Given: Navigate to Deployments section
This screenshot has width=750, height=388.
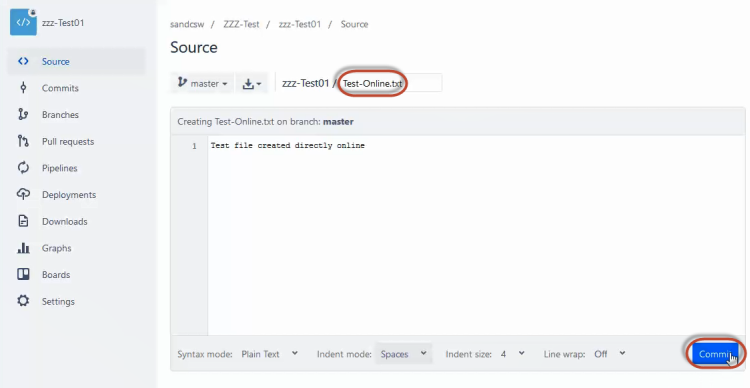Looking at the screenshot, I should coord(69,195).
